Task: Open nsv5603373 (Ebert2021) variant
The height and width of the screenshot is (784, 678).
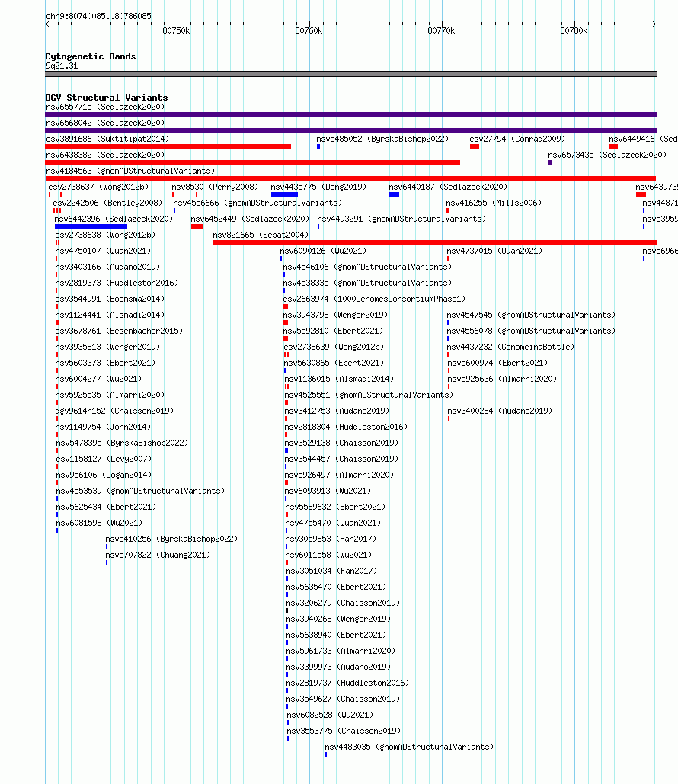Action: 105,363
